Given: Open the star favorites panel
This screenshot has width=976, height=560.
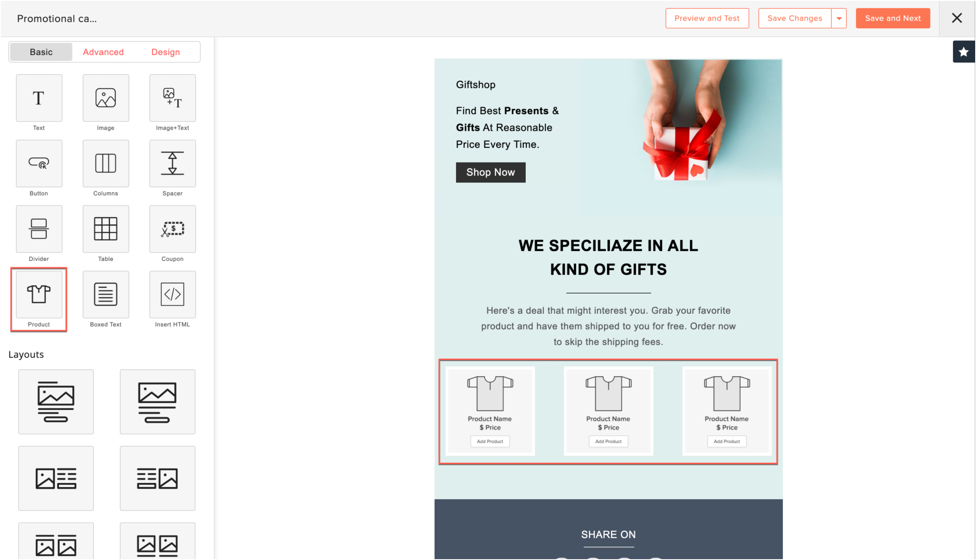Looking at the screenshot, I should pyautogui.click(x=963, y=52).
